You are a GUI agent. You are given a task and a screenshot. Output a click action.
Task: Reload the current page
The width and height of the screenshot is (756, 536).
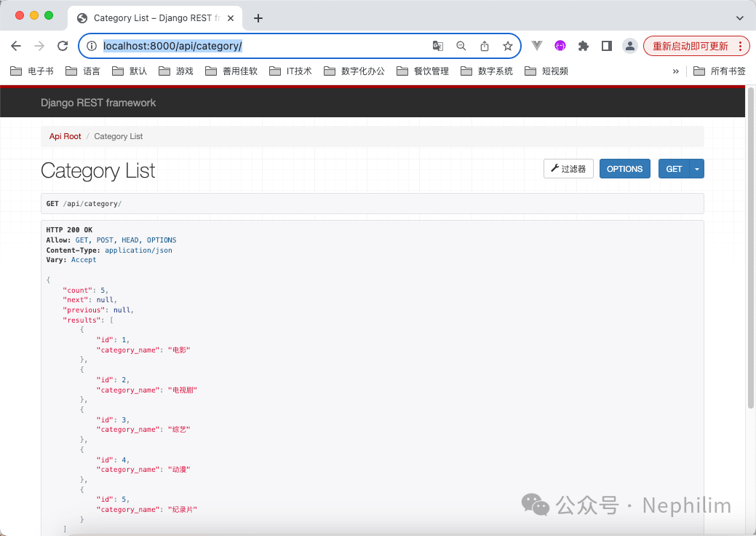63,46
